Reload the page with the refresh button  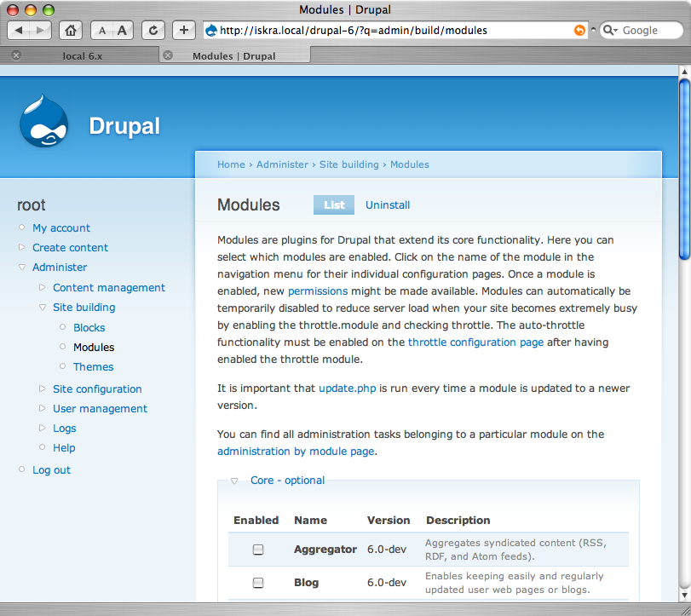(x=153, y=31)
